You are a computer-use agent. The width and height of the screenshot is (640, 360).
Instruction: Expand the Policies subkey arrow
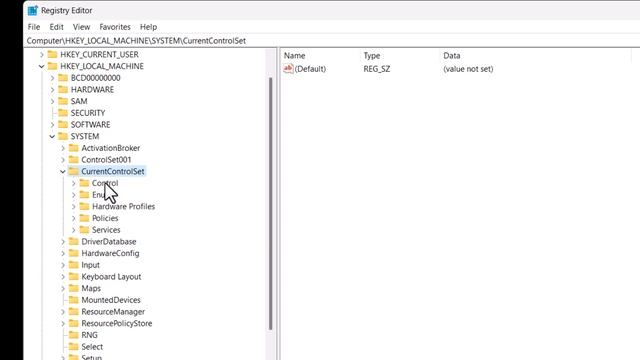[x=73, y=218]
